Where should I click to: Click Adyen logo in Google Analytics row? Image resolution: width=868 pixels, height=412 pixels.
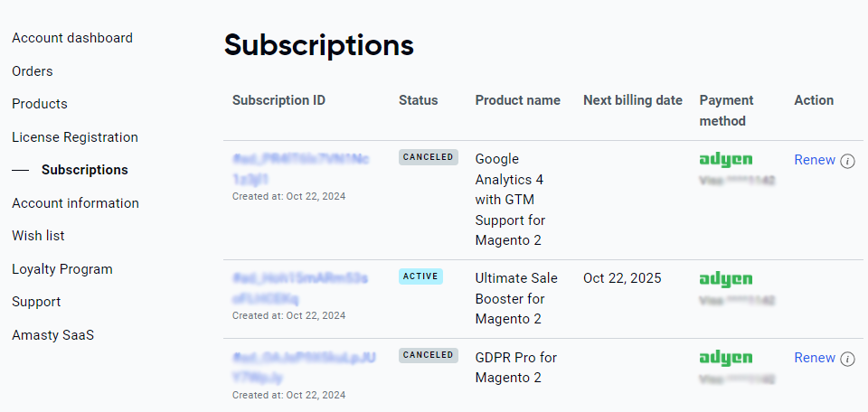pos(726,160)
